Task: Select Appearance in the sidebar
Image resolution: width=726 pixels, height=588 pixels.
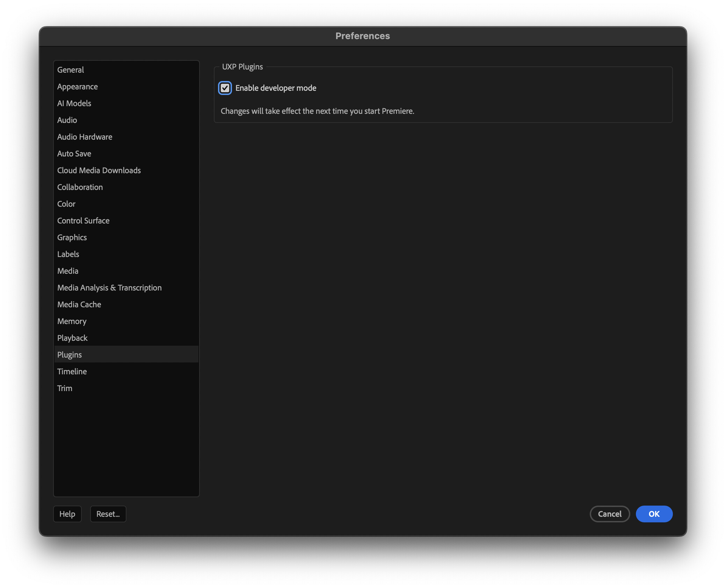Action: click(78, 87)
